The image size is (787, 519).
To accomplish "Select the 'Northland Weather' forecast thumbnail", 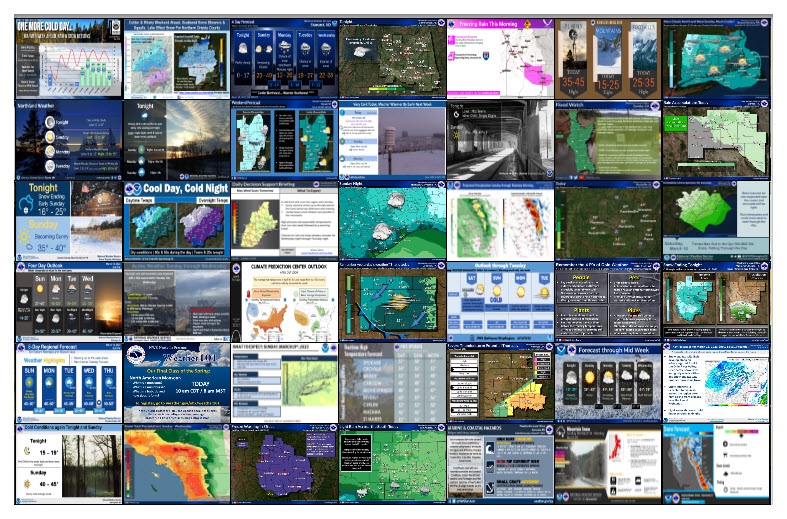I will coord(67,137).
